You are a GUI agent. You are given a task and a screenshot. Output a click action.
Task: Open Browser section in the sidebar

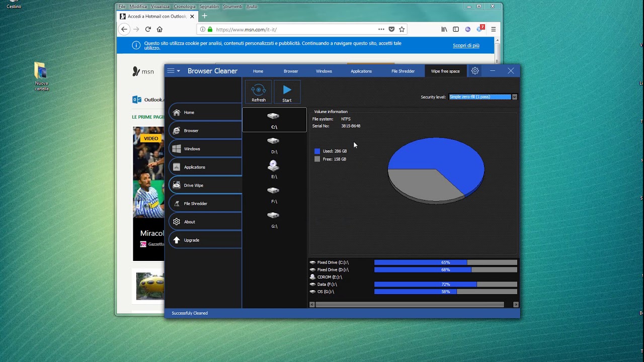205,131
